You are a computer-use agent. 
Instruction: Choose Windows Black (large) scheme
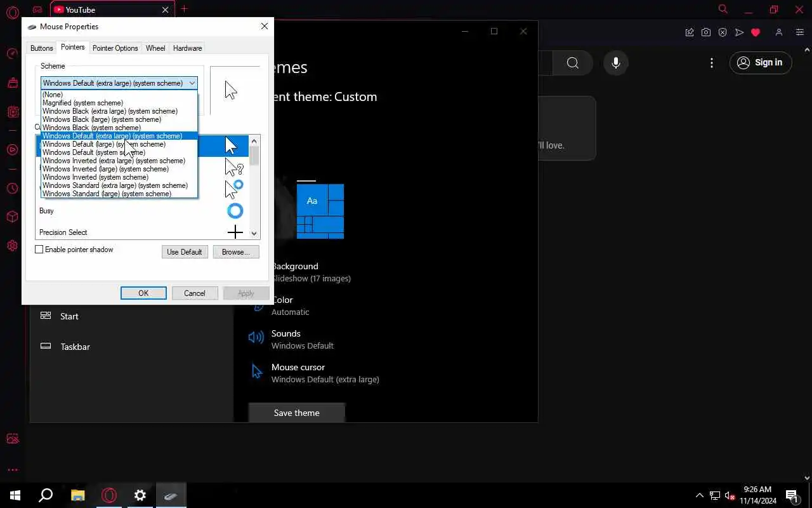click(x=119, y=119)
